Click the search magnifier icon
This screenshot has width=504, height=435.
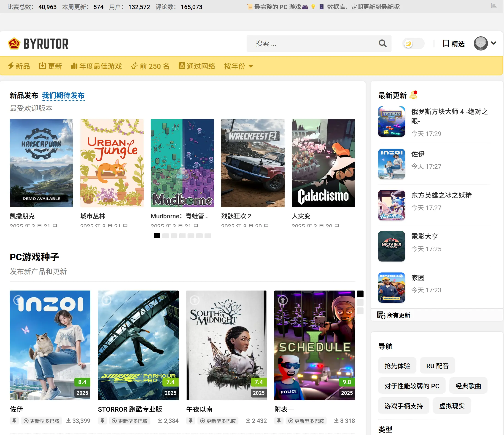[382, 43]
